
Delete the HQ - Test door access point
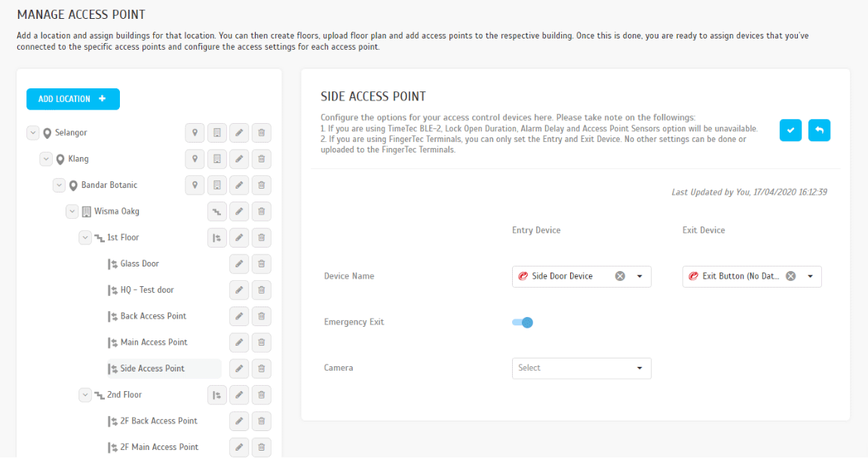click(x=261, y=290)
